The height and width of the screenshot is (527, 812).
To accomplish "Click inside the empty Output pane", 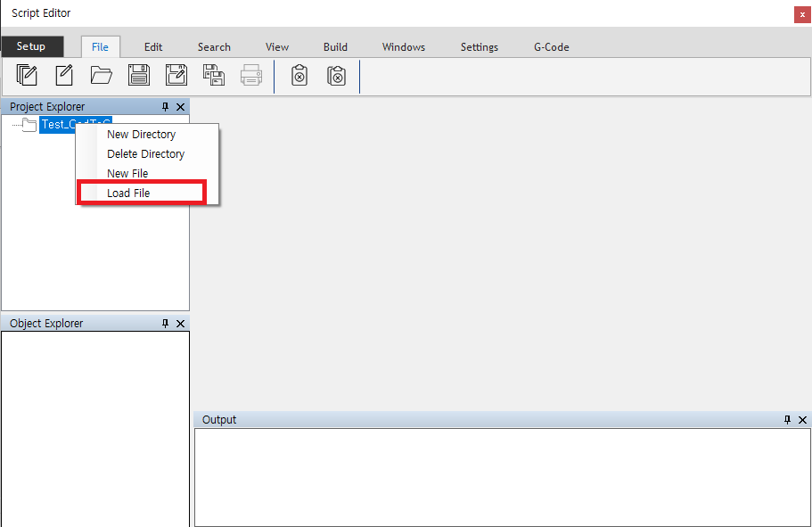I will coord(502,477).
